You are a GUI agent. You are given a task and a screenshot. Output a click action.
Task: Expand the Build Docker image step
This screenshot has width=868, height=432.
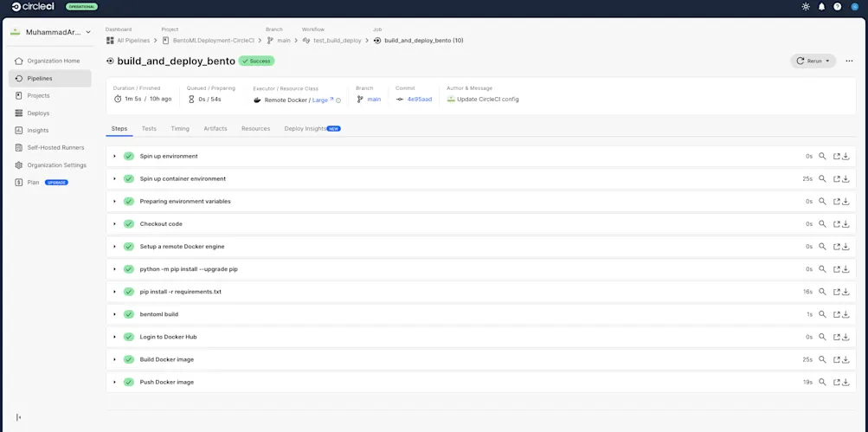[x=114, y=359]
